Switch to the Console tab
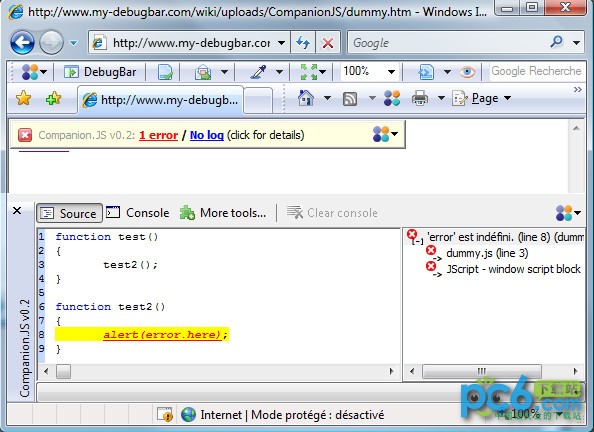 (138, 213)
